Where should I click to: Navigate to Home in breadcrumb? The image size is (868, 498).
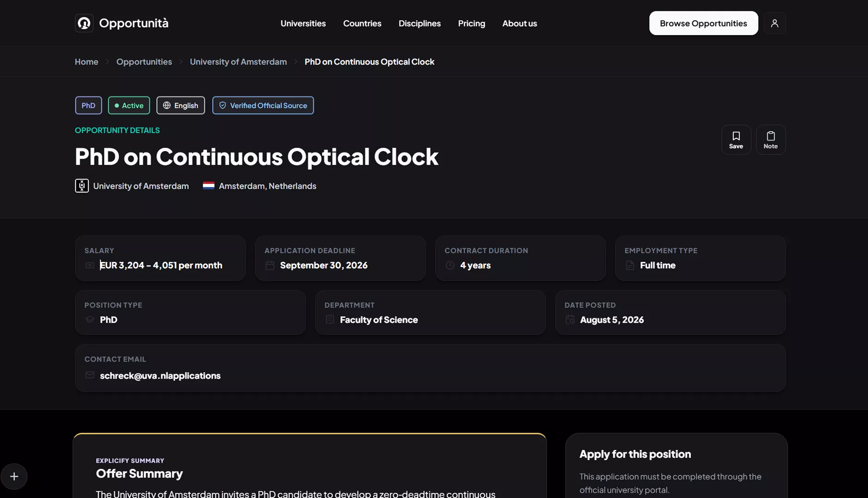(86, 61)
